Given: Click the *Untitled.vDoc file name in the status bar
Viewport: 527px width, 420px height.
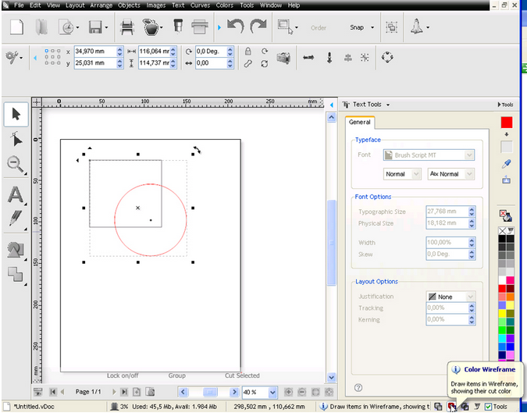Looking at the screenshot, I should (x=34, y=407).
